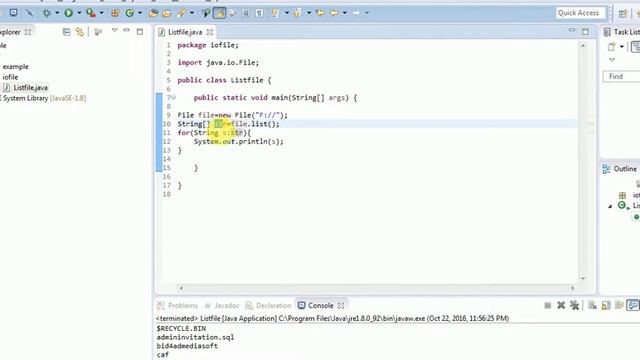This screenshot has width=640, height=360.
Task: Click vertical scrollbar up arrow in editor
Action: coord(583,46)
